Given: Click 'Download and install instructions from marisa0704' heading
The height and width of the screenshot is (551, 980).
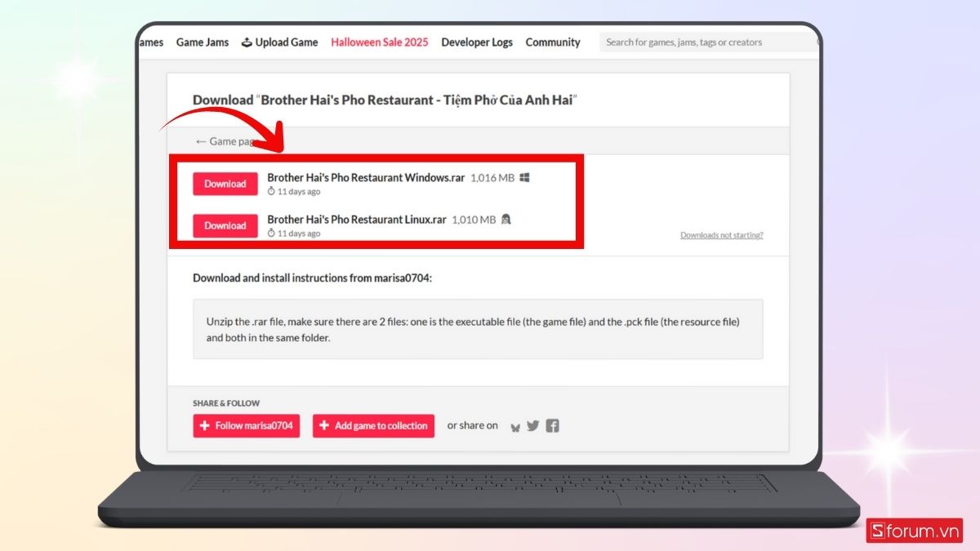Looking at the screenshot, I should 312,278.
